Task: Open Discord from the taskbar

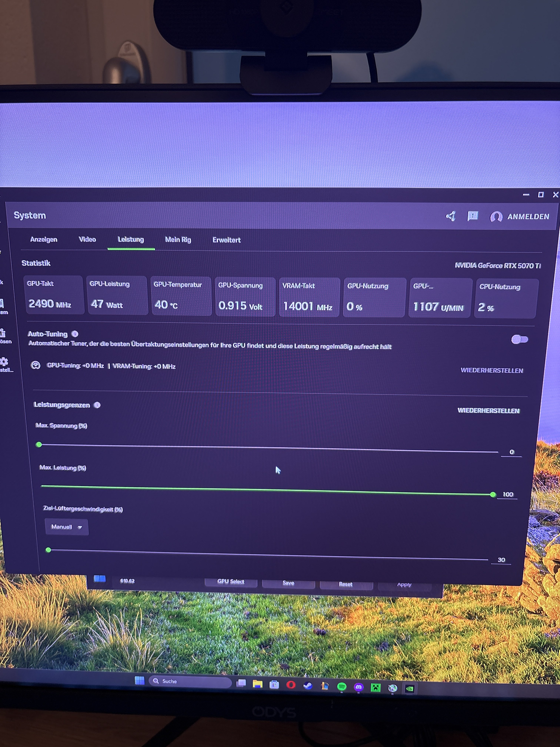Action: 359,687
